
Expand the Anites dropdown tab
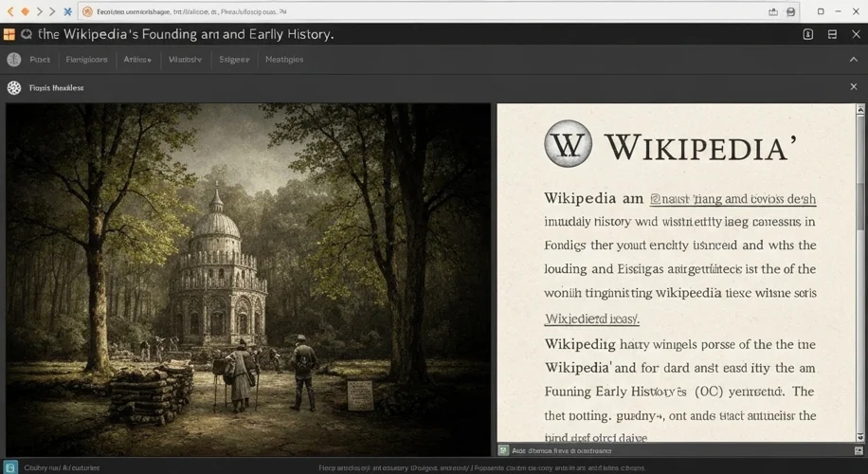click(137, 59)
